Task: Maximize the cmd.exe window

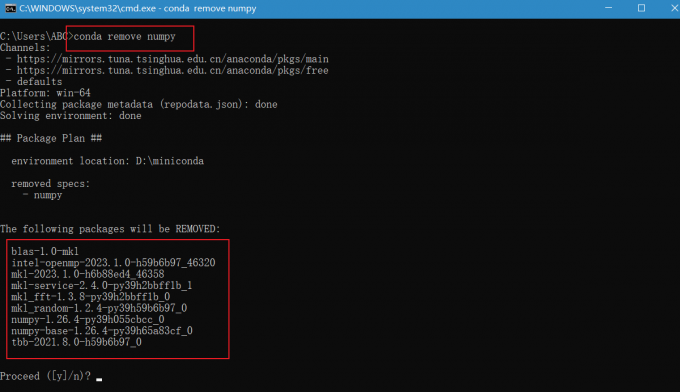Action: pos(641,8)
